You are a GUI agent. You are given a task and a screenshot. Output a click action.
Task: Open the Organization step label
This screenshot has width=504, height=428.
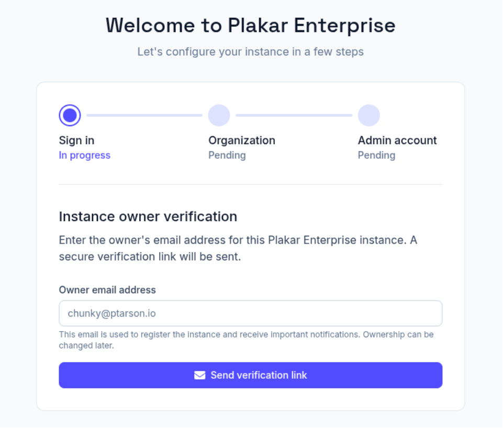coord(241,140)
